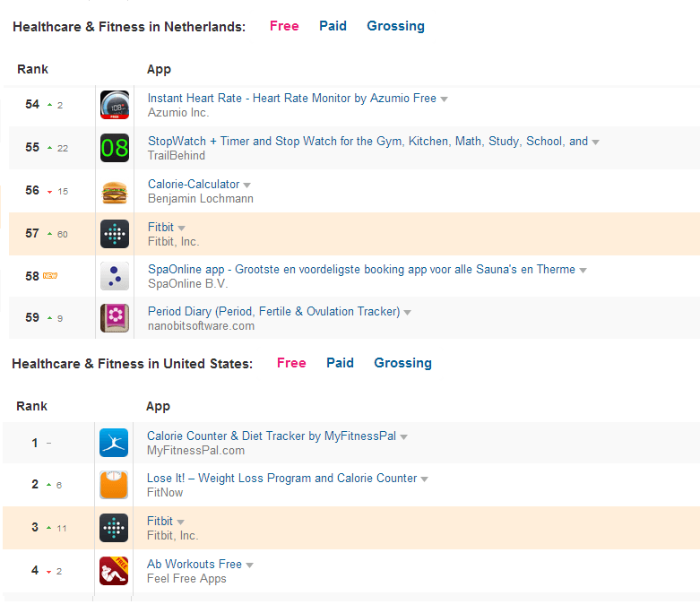Viewport: 700px width, 613px height.
Task: Click Rank column header in Netherlands table
Action: [x=32, y=69]
